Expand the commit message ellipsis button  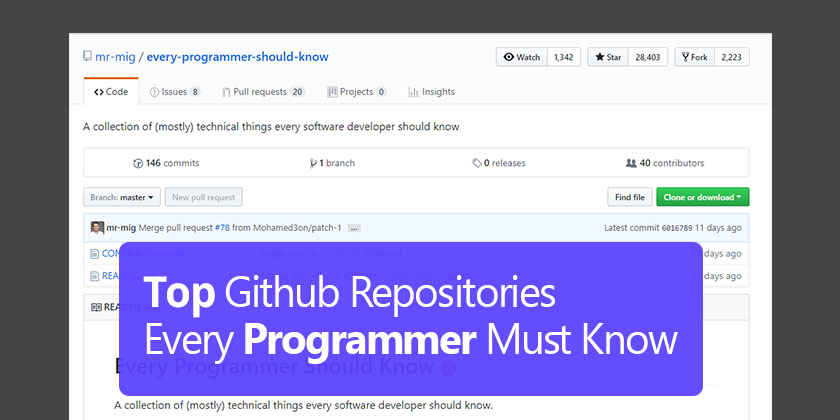(x=354, y=228)
